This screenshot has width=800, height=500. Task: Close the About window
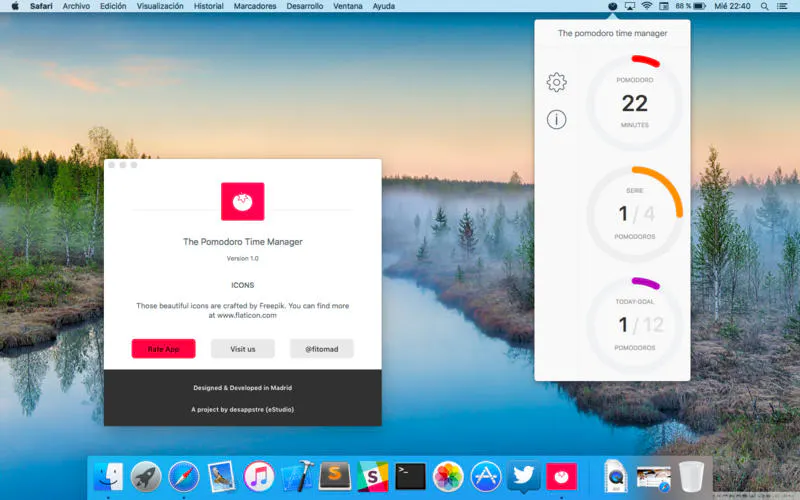coord(112,165)
